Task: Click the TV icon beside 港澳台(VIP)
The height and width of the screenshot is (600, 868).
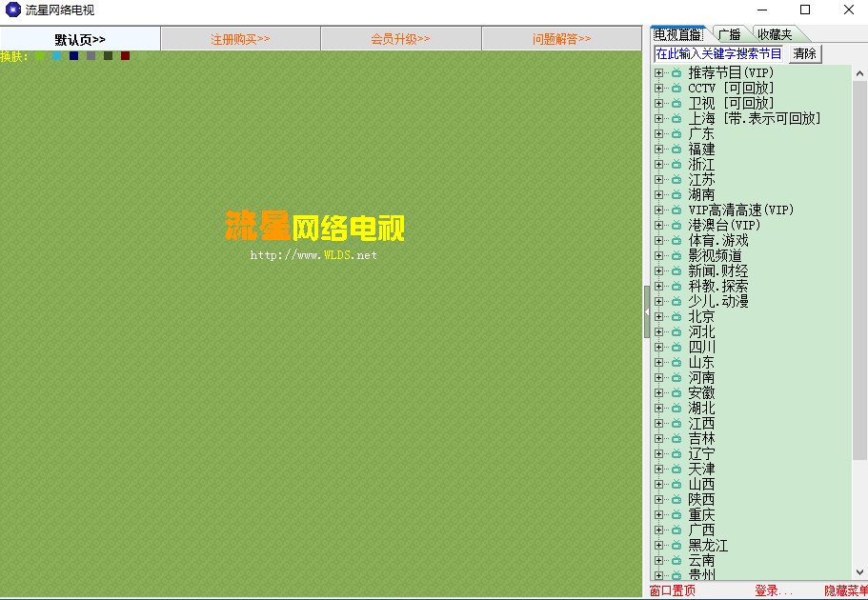Action: [676, 226]
